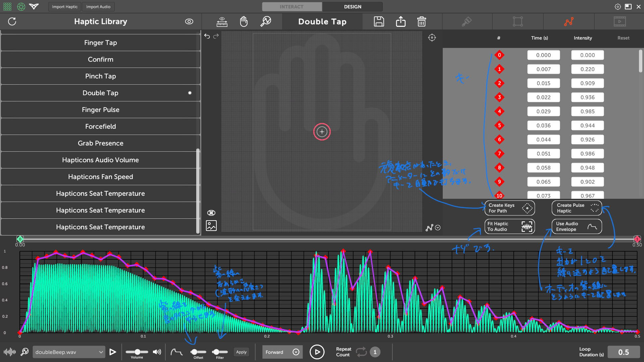Image resolution: width=644 pixels, height=362 pixels.
Task: Toggle Haptic Library visibility eye
Action: coord(189,21)
